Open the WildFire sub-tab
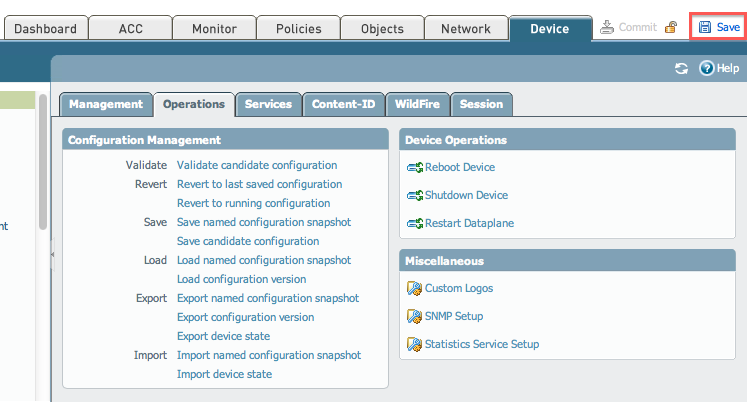 [417, 103]
